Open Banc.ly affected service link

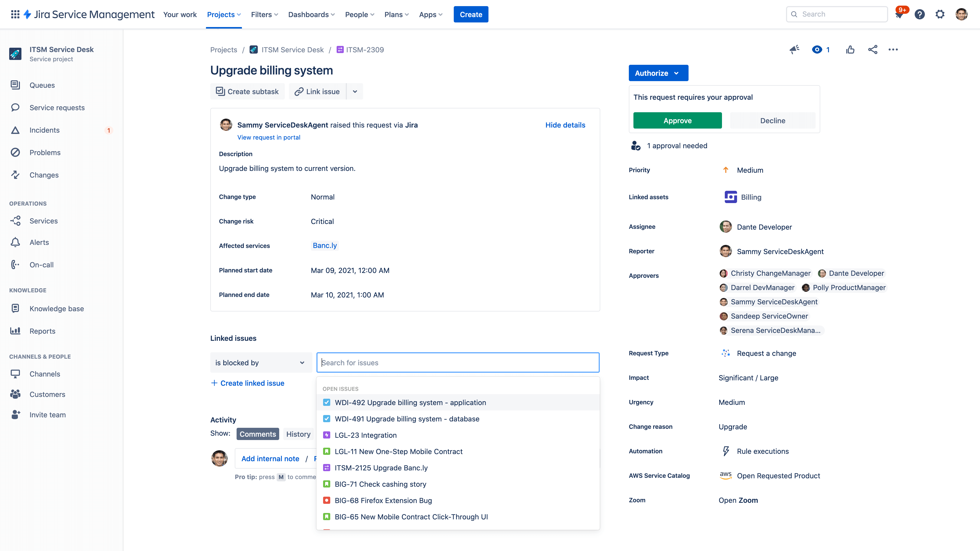click(x=325, y=245)
